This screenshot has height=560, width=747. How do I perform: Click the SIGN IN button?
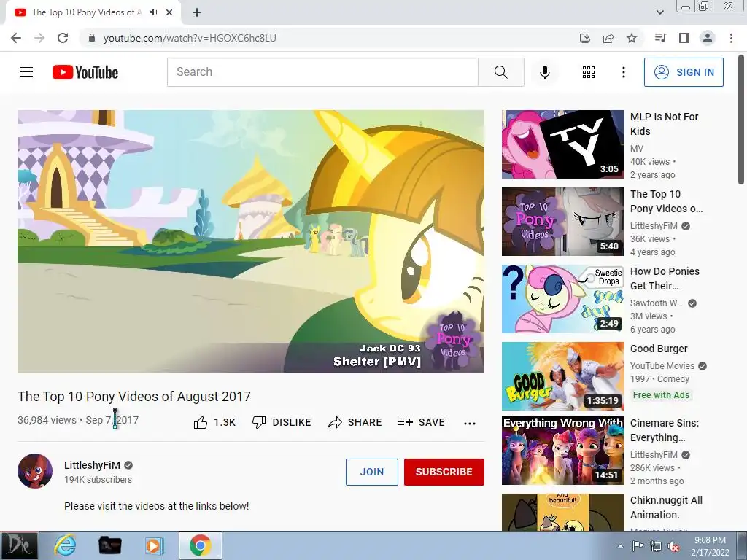pyautogui.click(x=684, y=72)
